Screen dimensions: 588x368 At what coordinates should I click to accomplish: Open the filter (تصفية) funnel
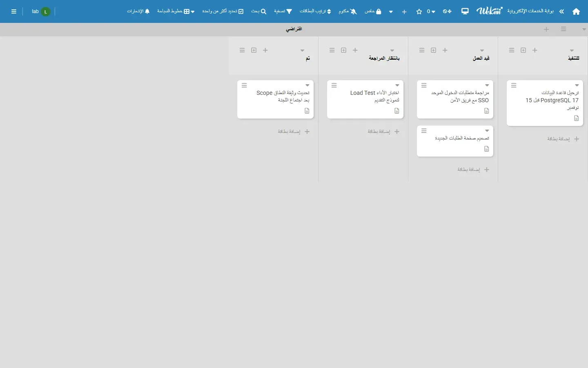(x=283, y=11)
